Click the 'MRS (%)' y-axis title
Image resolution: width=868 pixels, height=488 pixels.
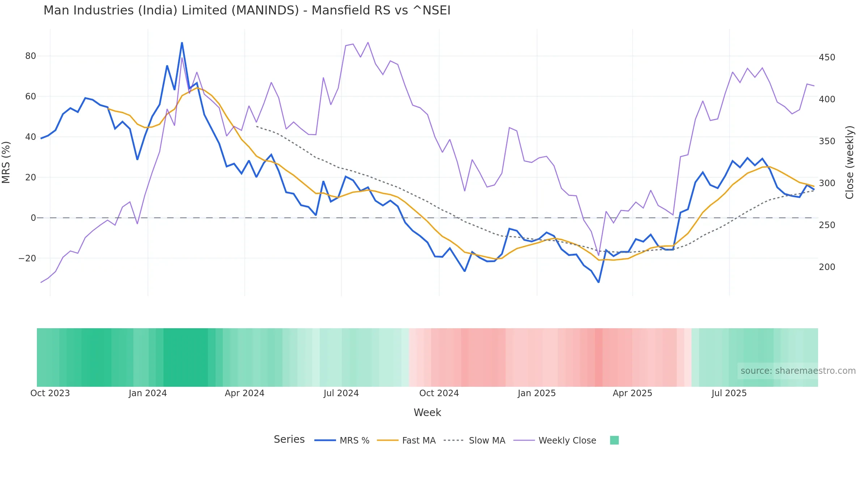(6, 162)
